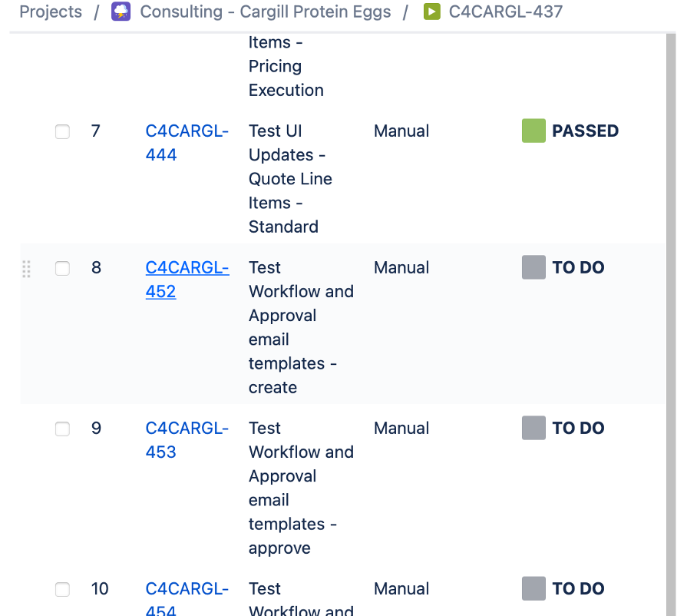Open PASSED status dropdown for row 7
The height and width of the screenshot is (616, 697).
pos(585,131)
